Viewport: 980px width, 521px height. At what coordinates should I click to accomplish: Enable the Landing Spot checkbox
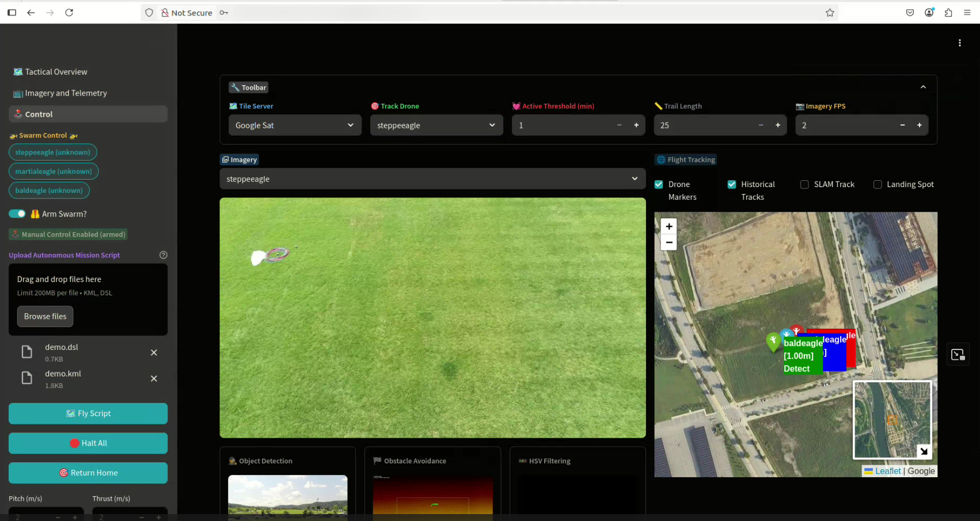[878, 185]
